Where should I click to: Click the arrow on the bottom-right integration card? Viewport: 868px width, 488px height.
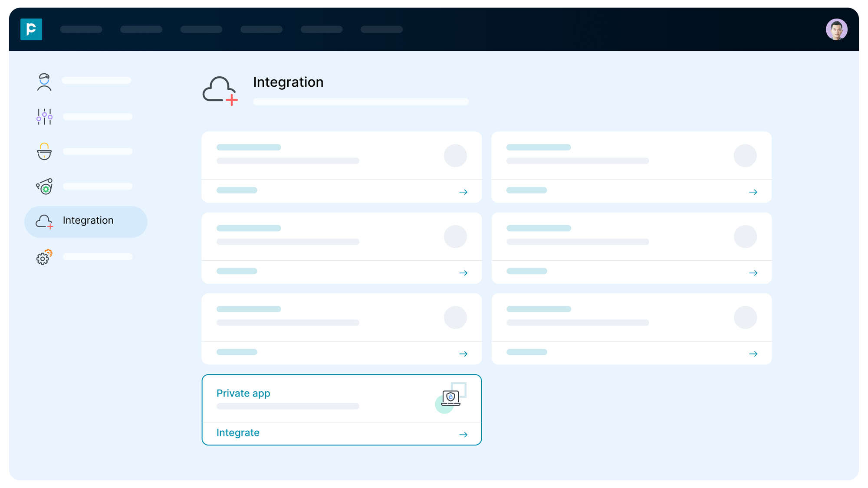[753, 353]
